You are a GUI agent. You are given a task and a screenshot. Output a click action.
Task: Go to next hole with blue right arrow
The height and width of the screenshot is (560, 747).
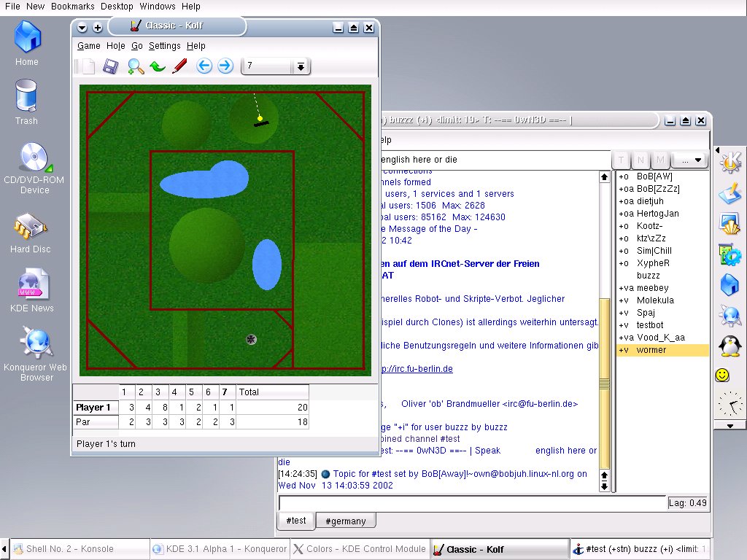(x=225, y=66)
